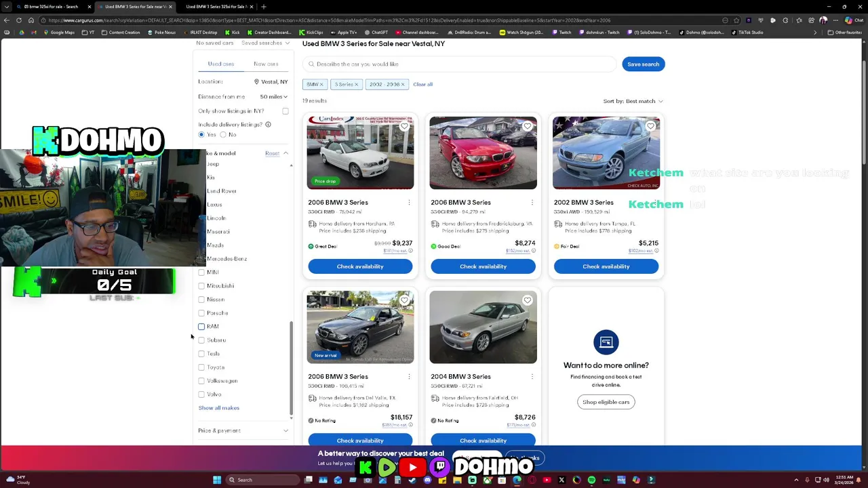Favorite the red 2006 BMW 3 Series
This screenshot has height=488, width=868.
click(x=527, y=126)
